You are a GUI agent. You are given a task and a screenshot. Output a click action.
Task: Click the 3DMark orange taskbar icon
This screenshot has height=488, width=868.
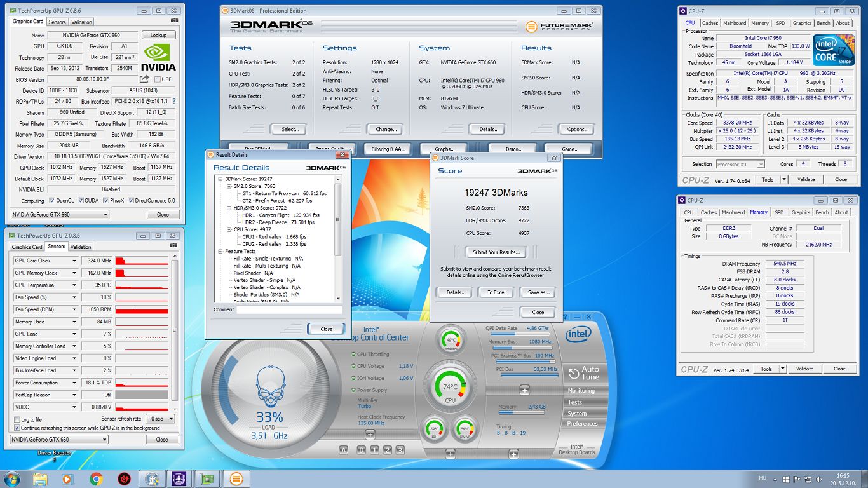click(236, 478)
